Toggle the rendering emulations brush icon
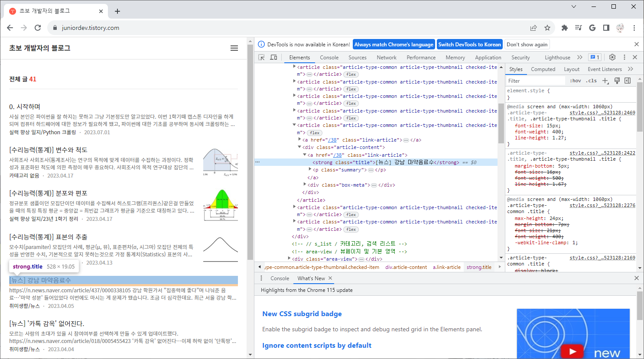 pyautogui.click(x=617, y=81)
